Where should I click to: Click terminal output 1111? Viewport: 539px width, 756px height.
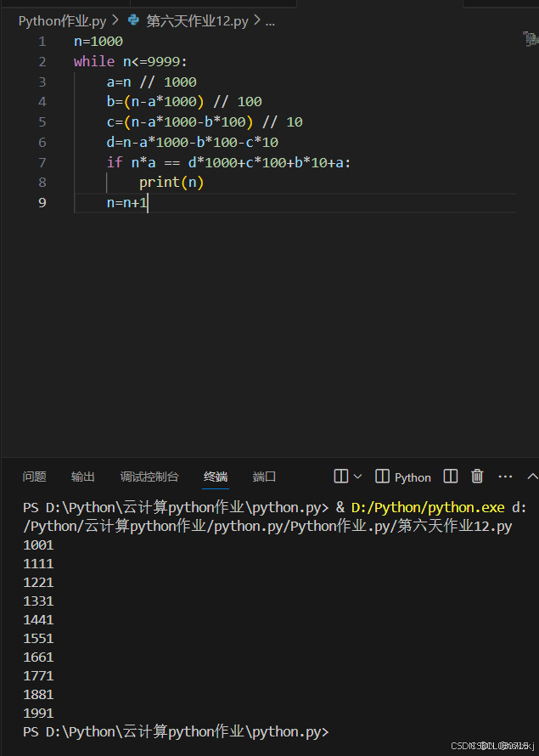[38, 564]
